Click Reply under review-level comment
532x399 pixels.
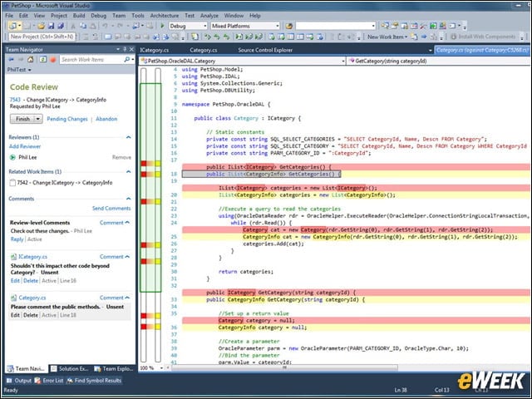tap(17, 239)
